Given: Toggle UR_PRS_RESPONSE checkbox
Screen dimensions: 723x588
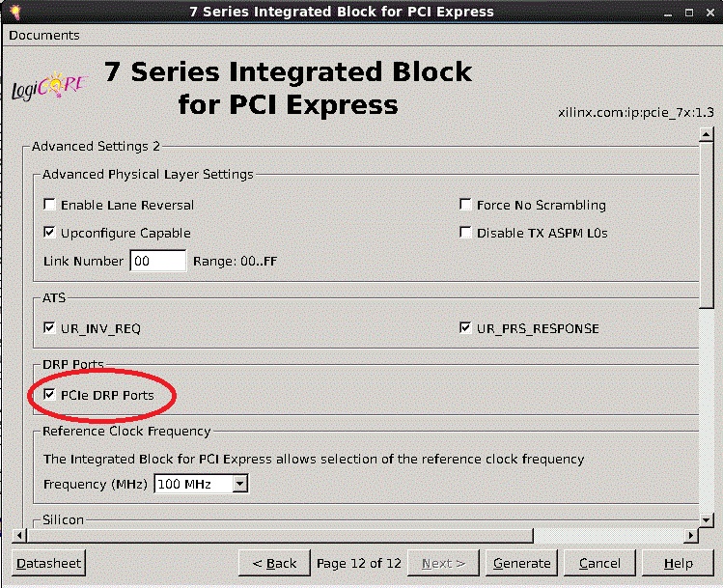Looking at the screenshot, I should click(x=466, y=328).
